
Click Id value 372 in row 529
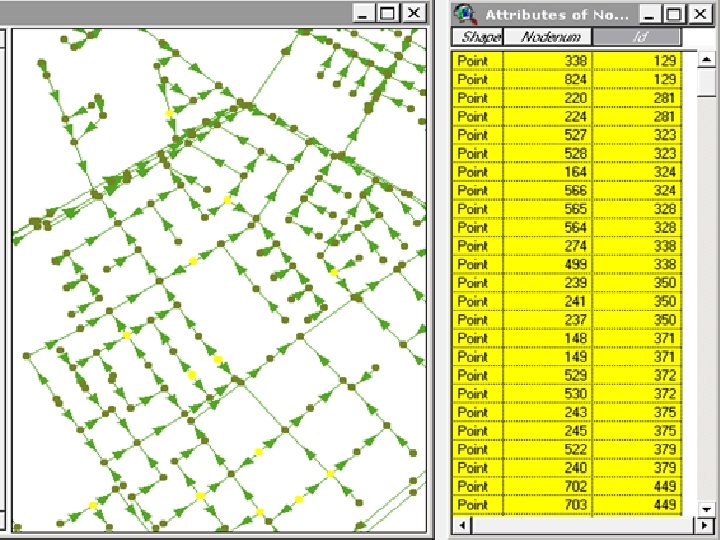(x=637, y=375)
